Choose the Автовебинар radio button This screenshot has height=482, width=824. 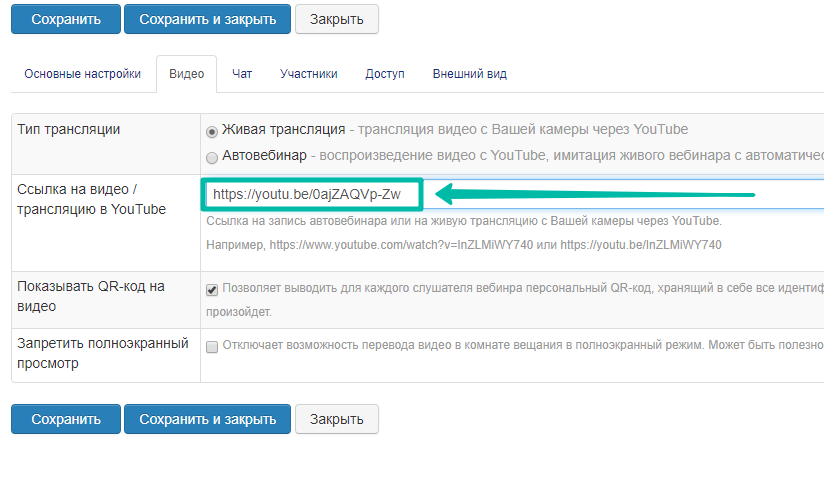(x=212, y=157)
